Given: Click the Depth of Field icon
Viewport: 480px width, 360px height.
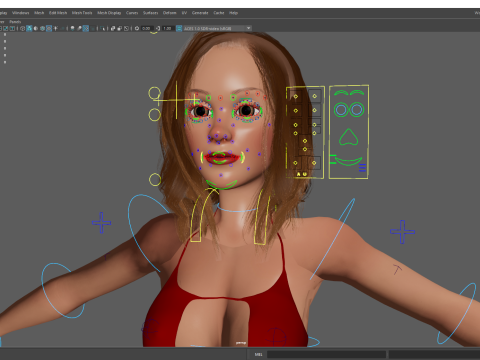Looking at the screenshot, I should pyautogui.click(x=92, y=28).
